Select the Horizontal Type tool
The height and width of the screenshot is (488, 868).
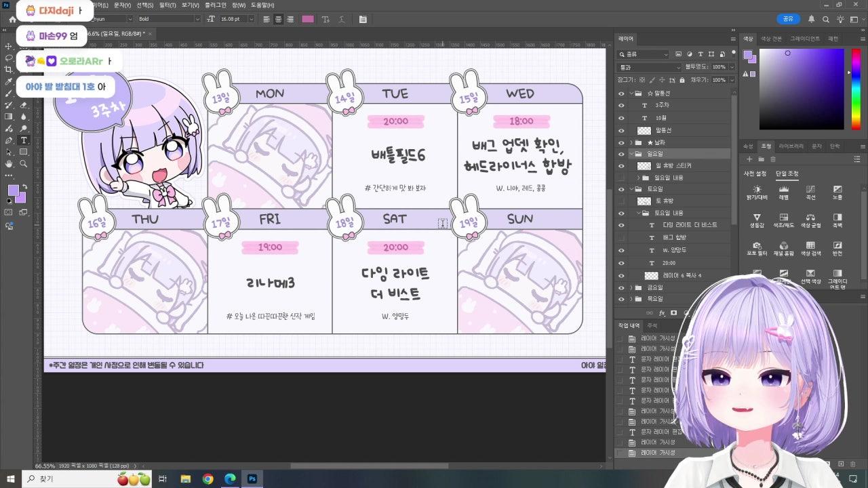tap(24, 140)
